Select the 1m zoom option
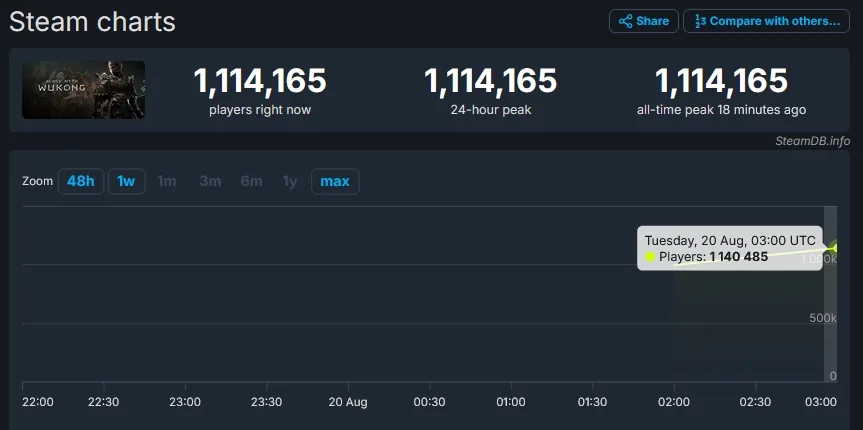 (x=167, y=181)
